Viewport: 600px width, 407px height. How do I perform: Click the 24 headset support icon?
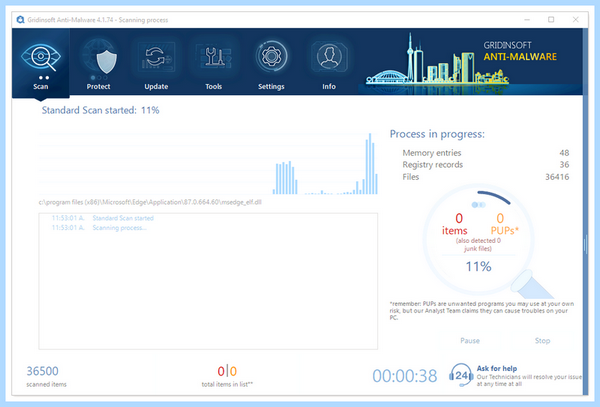pyautogui.click(x=461, y=375)
